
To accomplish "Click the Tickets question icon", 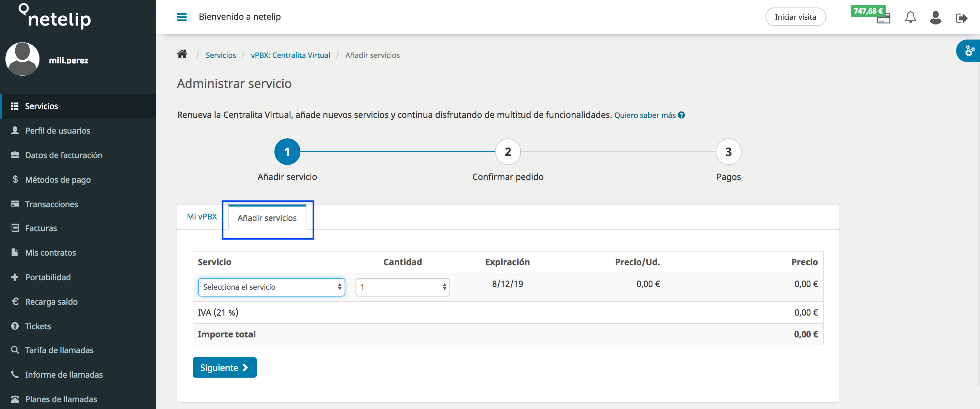I will click(x=15, y=326).
